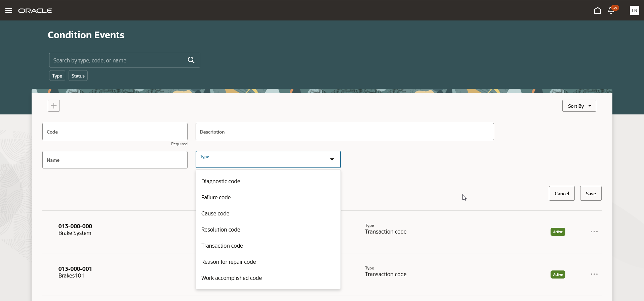This screenshot has height=301, width=644.
Task: Click the plus icon to add an event
Action: click(54, 106)
